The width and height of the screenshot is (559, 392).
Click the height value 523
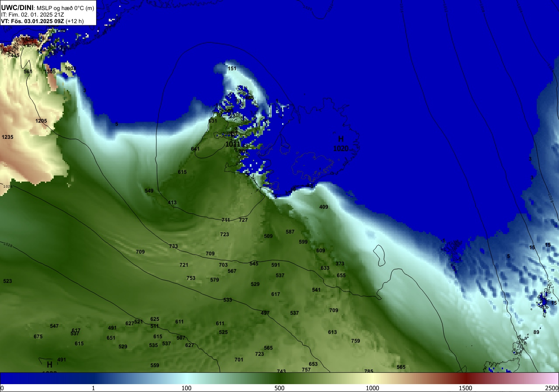[7, 281]
